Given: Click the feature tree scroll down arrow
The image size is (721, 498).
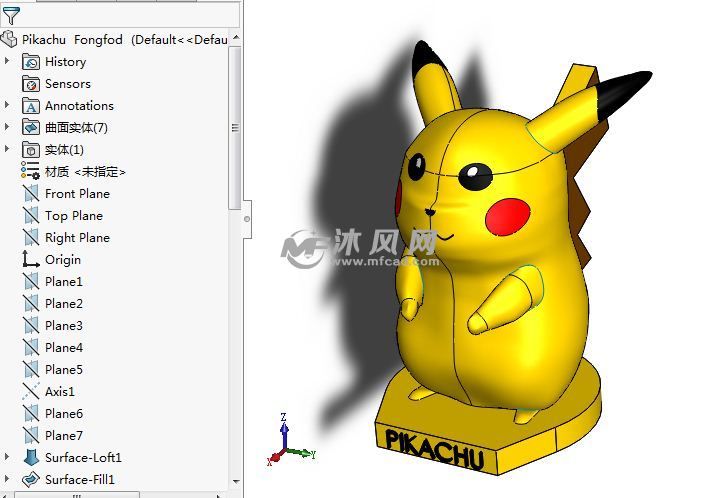Looking at the screenshot, I should click(x=235, y=482).
